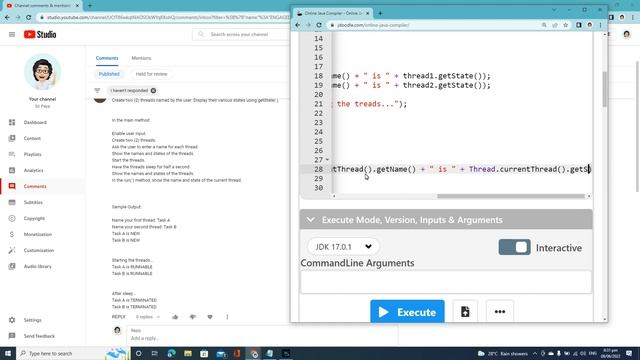
Task: Open the comments filter icon
Action: point(97,91)
